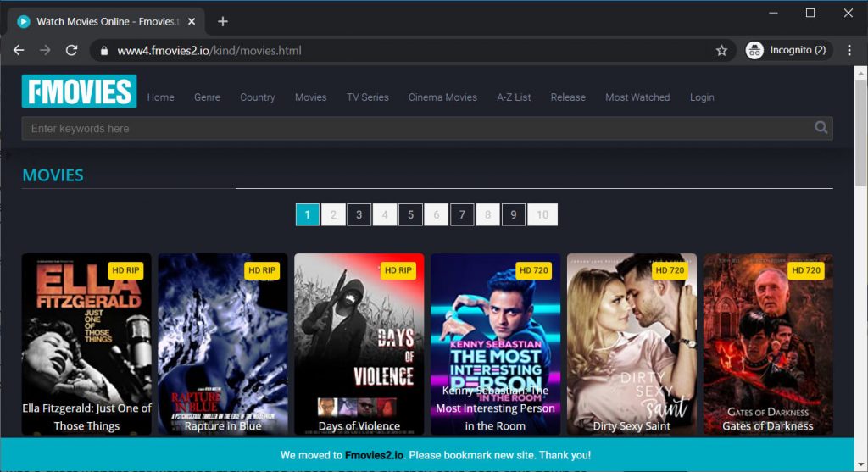The image size is (868, 472).
Task: Click HD 720 badge on Gates of Darkness
Action: [x=806, y=270]
